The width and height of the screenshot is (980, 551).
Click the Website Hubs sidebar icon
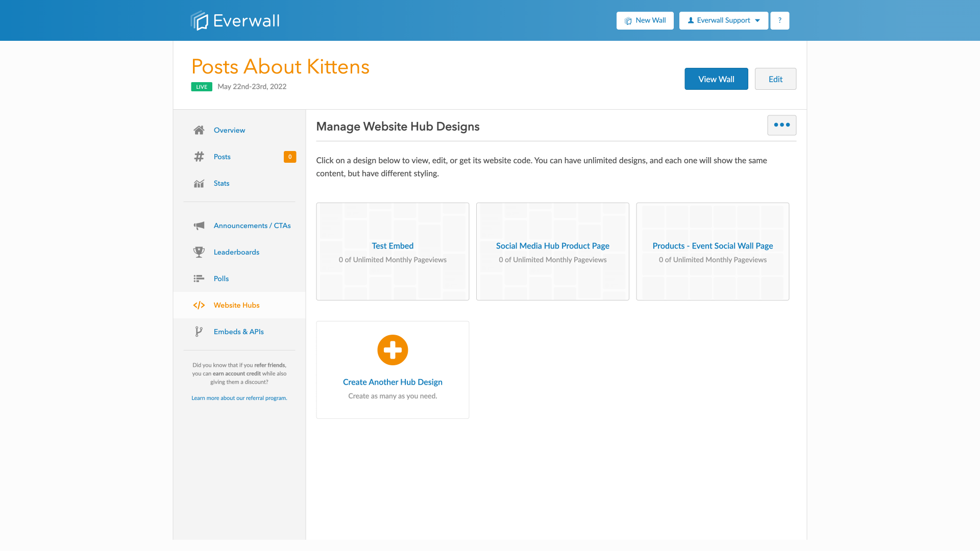199,305
